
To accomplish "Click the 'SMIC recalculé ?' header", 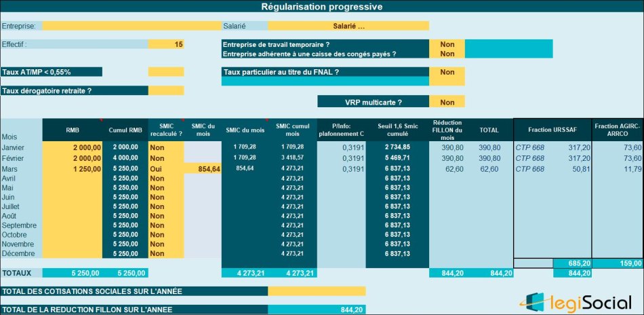I will tap(166, 130).
